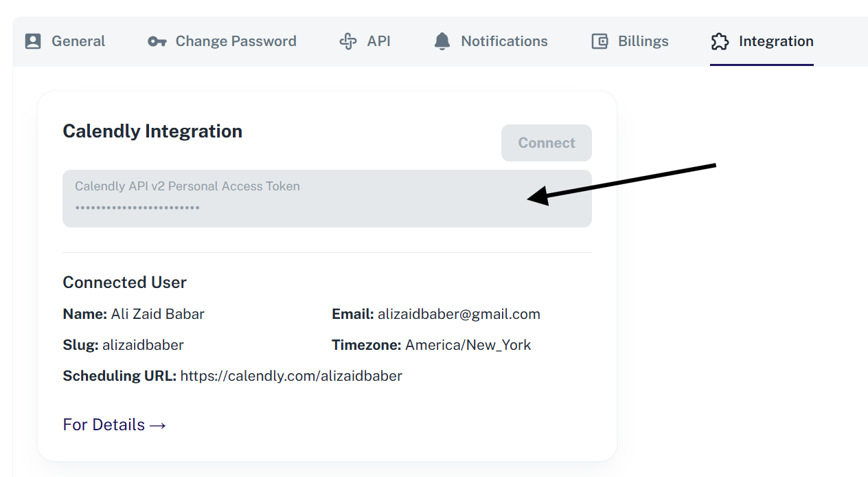Click the Integration puzzle piece icon
The image size is (868, 477).
[x=720, y=41]
